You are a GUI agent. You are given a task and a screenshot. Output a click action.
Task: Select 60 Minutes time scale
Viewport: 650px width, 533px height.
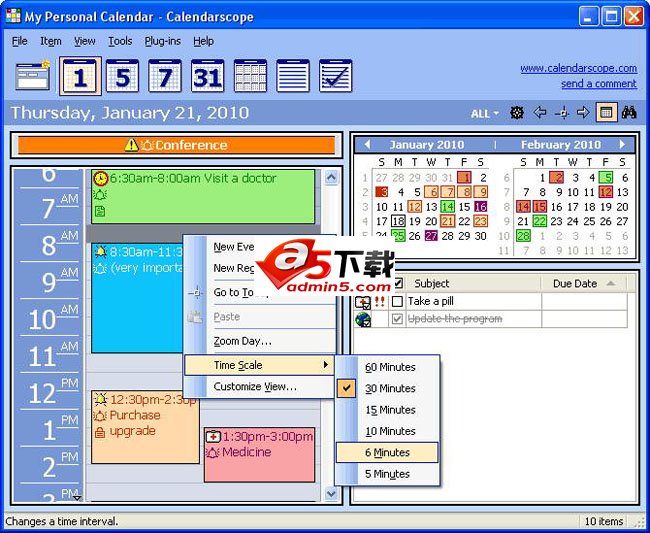click(390, 367)
